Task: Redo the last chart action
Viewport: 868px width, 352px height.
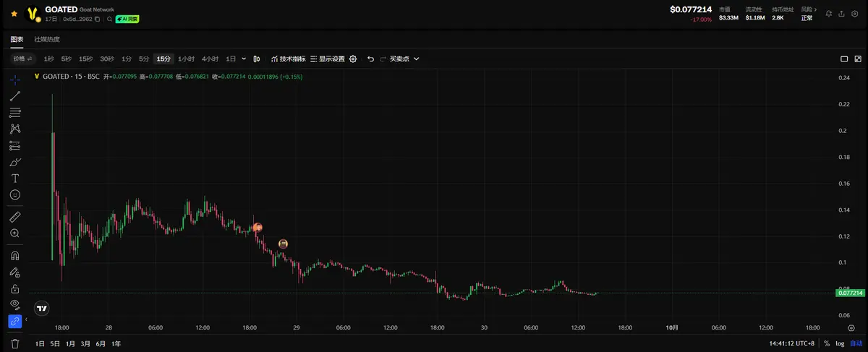Action: tap(382, 59)
